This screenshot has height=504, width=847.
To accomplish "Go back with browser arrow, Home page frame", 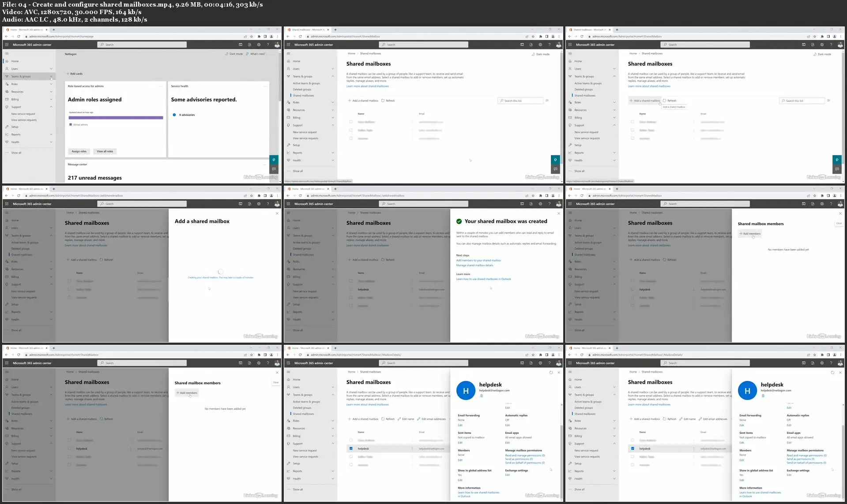I will 6,37.
